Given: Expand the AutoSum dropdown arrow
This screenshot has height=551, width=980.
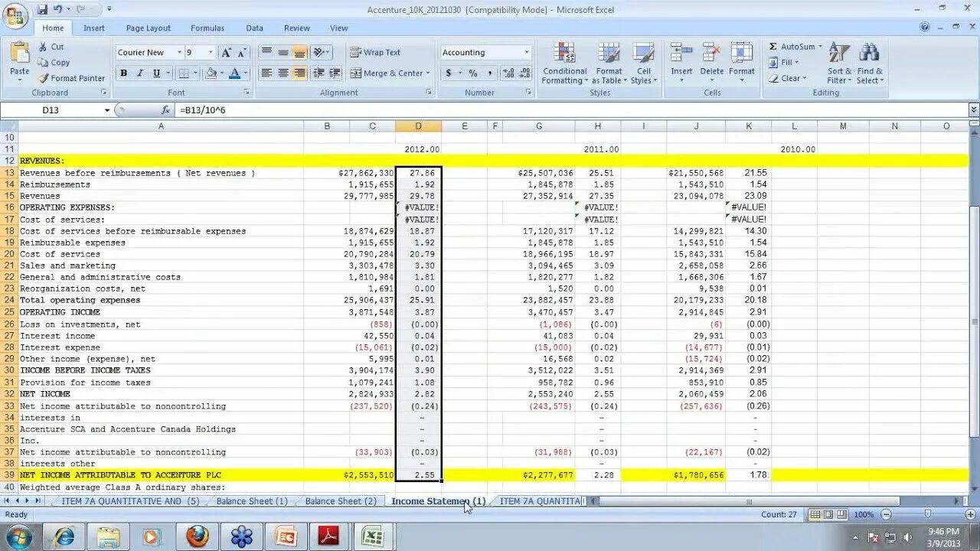Looking at the screenshot, I should [x=820, y=47].
